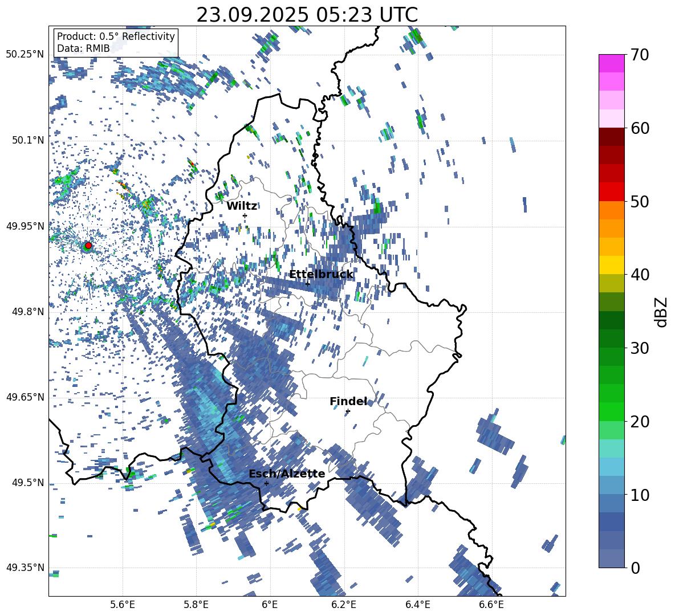This screenshot has width=675, height=616.
Task: Click the Esch/Alzette station cross marker
Action: pyautogui.click(x=266, y=483)
